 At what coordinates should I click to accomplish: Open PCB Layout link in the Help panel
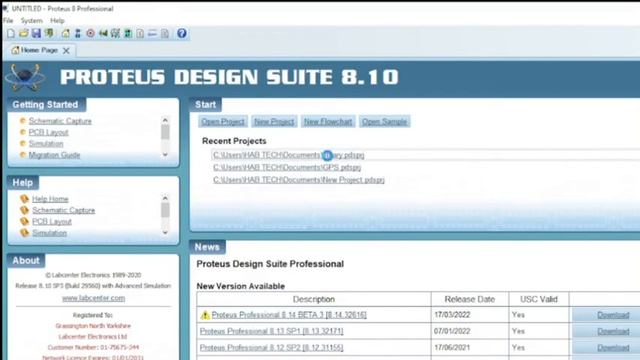tap(52, 222)
